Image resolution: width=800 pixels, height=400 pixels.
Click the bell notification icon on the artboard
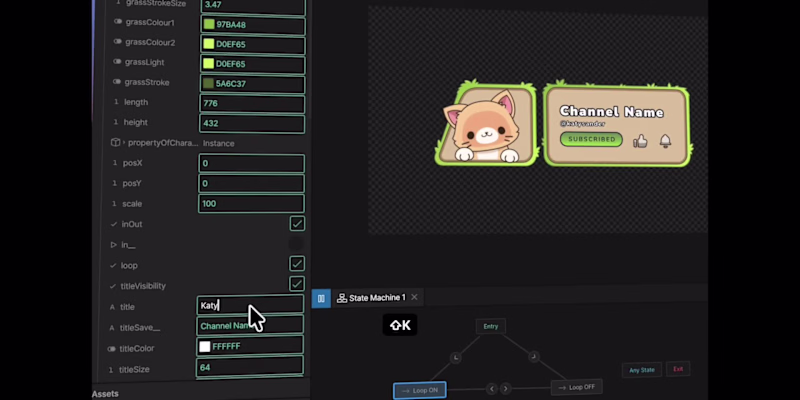click(x=665, y=141)
